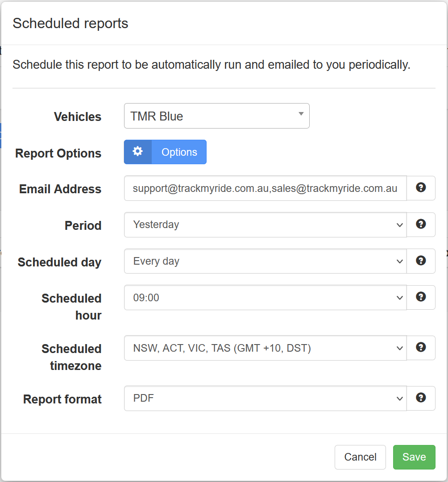Viewport: 448px width, 482px height.
Task: Select the Scheduled timezone NSW, ACT dropdown
Action: tap(265, 348)
